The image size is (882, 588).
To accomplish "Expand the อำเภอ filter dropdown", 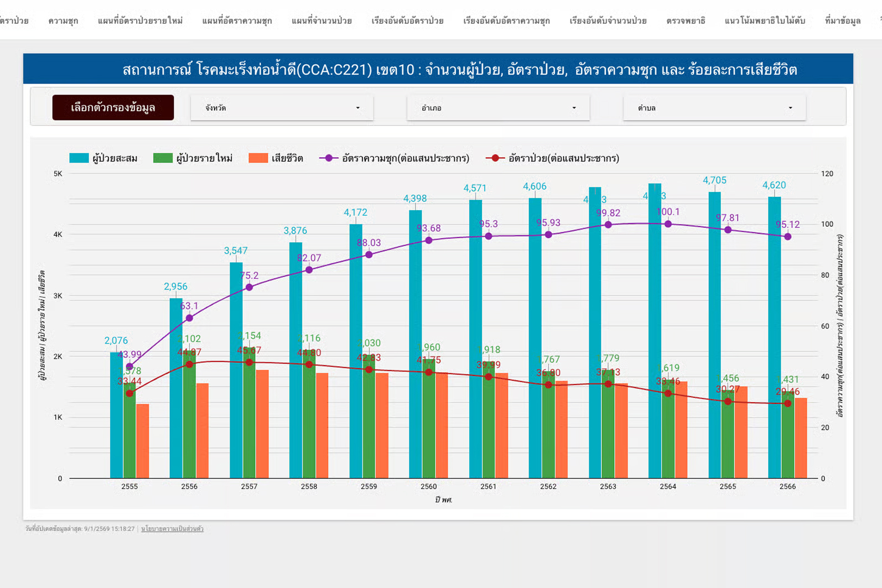I will (498, 108).
